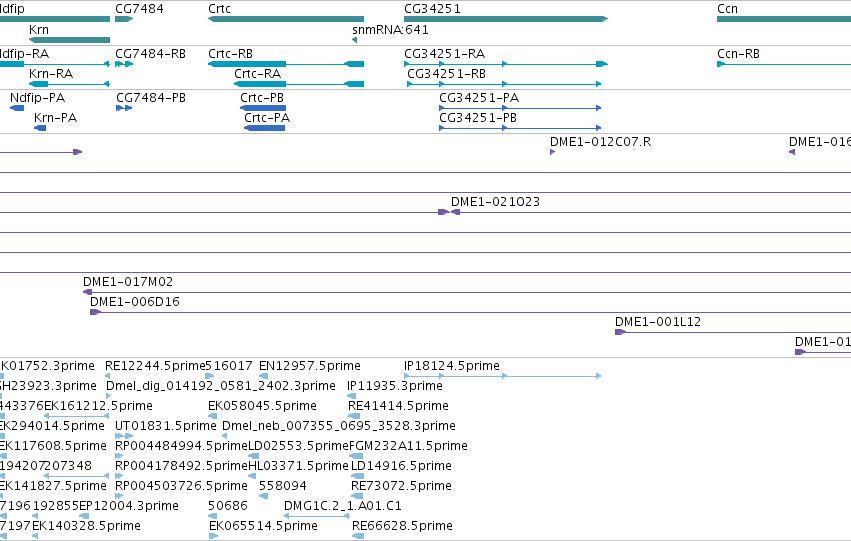Screen dimensions: 851x541
Task: Click the CG34251-PB protein line
Action: pos(520,128)
